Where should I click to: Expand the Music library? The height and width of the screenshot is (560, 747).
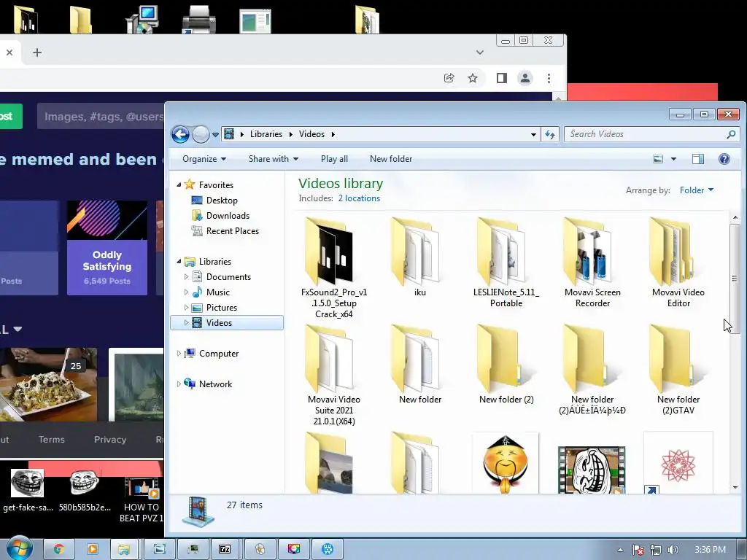coord(186,292)
